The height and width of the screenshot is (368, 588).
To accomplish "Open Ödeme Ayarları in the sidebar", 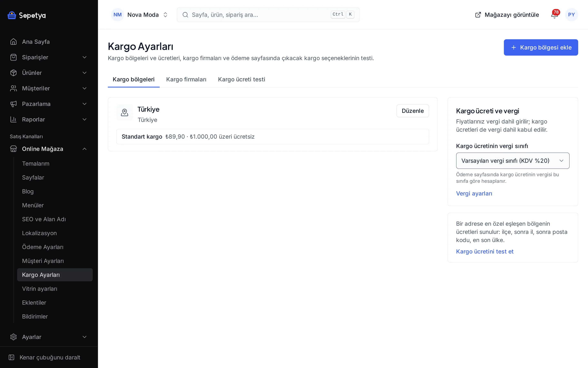I will click(x=55, y=247).
